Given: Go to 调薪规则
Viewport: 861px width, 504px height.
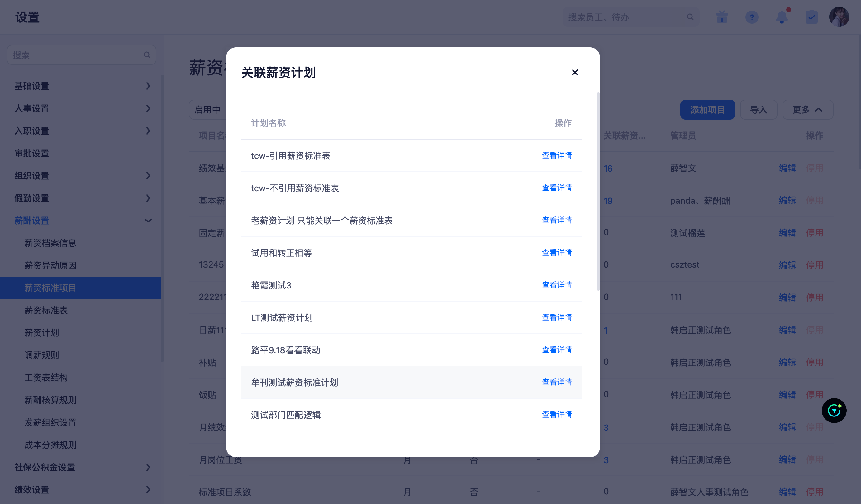Looking at the screenshot, I should point(41,355).
